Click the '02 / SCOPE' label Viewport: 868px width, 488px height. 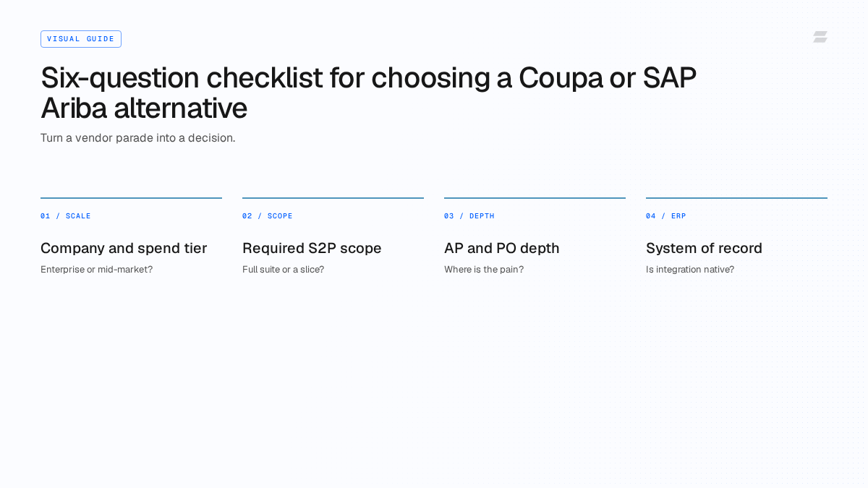coord(268,216)
